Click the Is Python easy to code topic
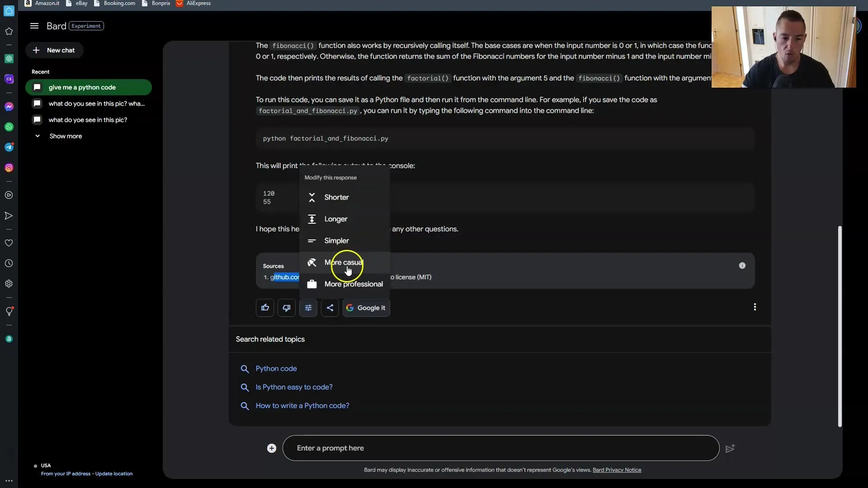This screenshot has width=868, height=488. coord(294,387)
